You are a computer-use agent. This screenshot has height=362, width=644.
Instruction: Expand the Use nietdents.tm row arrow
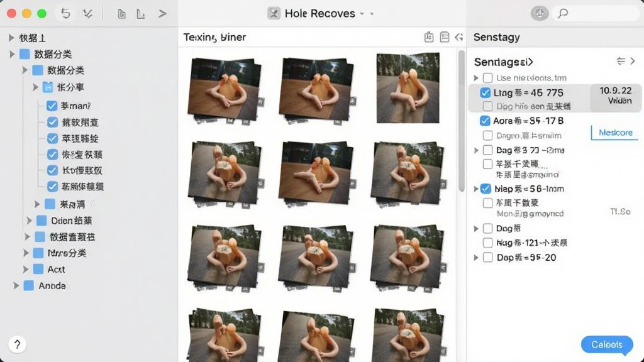(476, 78)
